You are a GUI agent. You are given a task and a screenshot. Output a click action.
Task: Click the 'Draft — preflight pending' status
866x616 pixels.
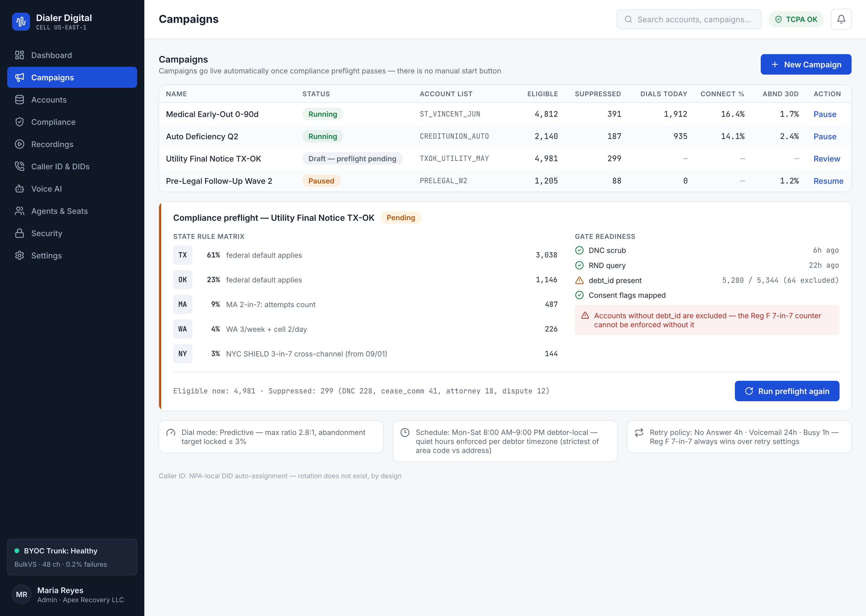352,159
